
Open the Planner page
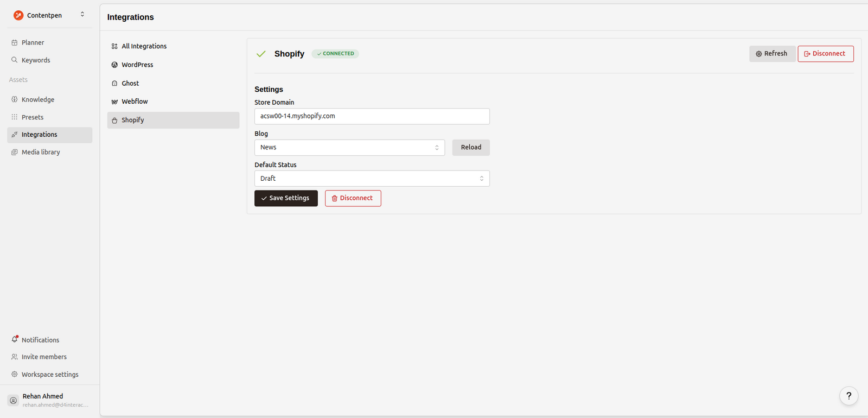click(x=33, y=42)
